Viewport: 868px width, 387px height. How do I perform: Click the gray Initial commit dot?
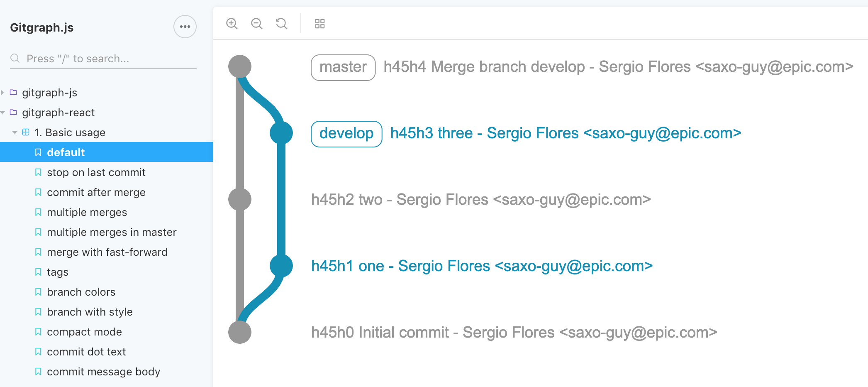[240, 332]
